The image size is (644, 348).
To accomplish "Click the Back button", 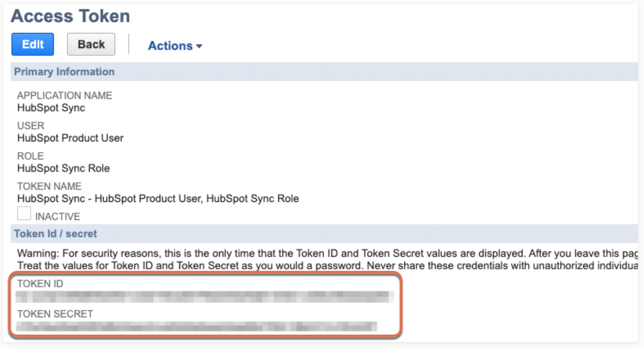I will coord(91,44).
